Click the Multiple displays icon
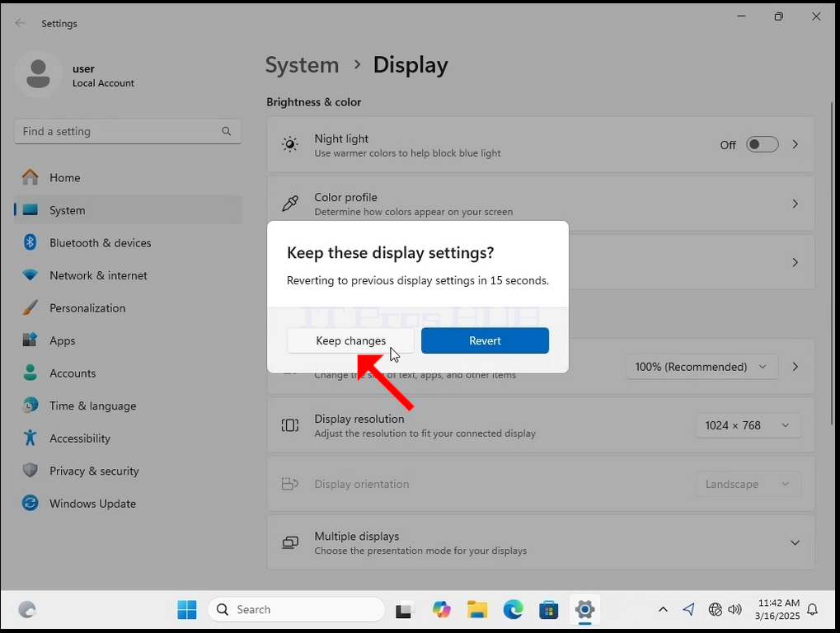The image size is (840, 633). pyautogui.click(x=290, y=542)
